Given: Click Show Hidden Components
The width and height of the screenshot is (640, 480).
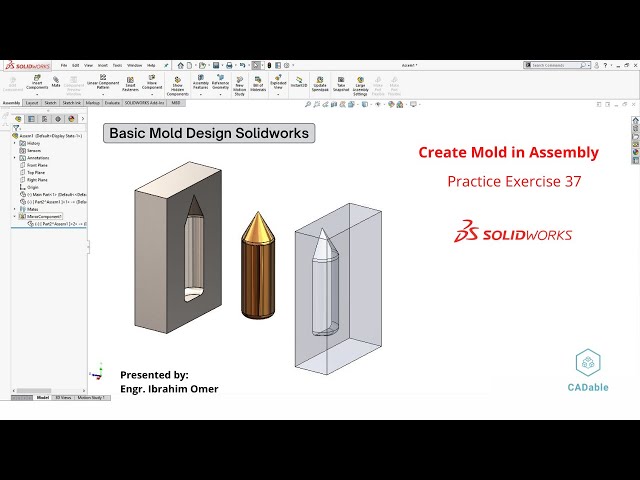Looking at the screenshot, I should point(178,86).
